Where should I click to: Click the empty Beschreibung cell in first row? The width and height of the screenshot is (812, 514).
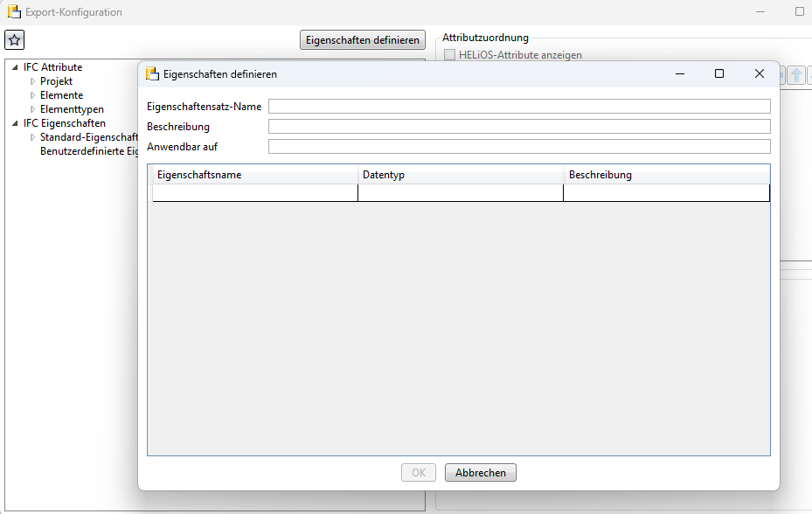click(667, 192)
